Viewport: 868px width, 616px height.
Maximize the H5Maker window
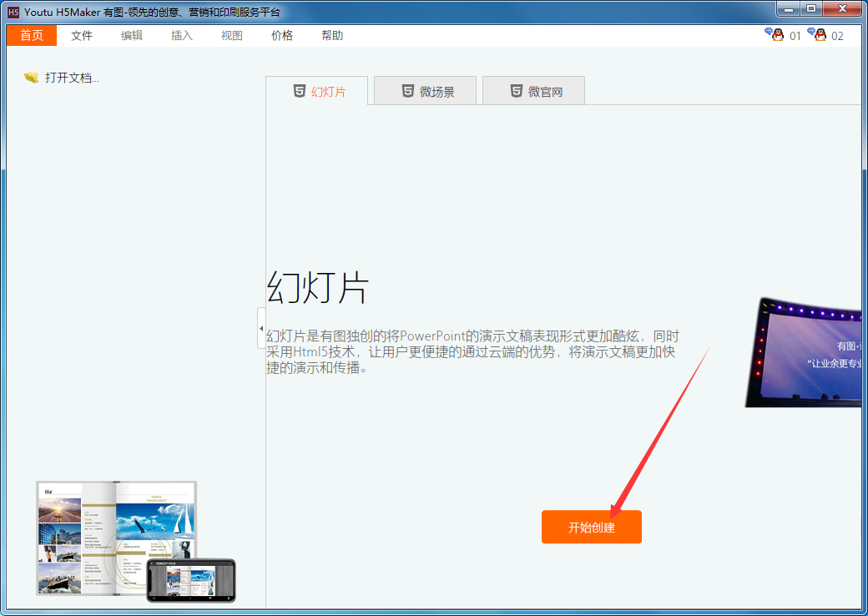(x=811, y=9)
